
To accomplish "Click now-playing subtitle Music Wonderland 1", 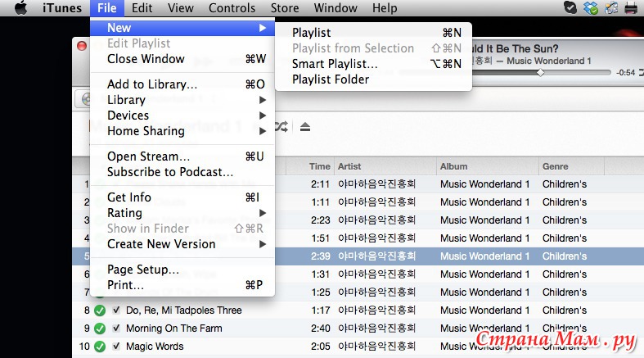I will (549, 61).
